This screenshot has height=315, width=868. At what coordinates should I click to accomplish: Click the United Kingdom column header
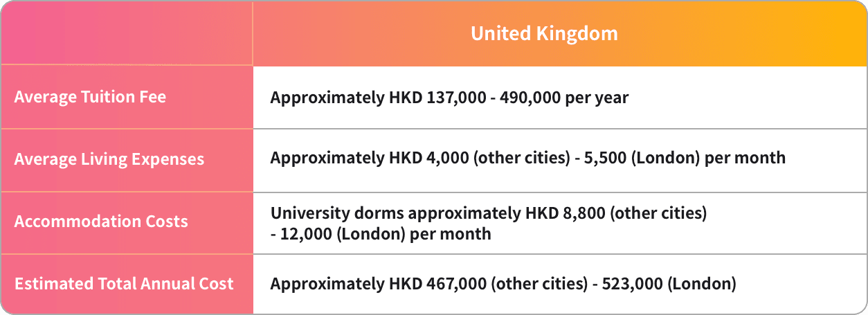pyautogui.click(x=544, y=34)
